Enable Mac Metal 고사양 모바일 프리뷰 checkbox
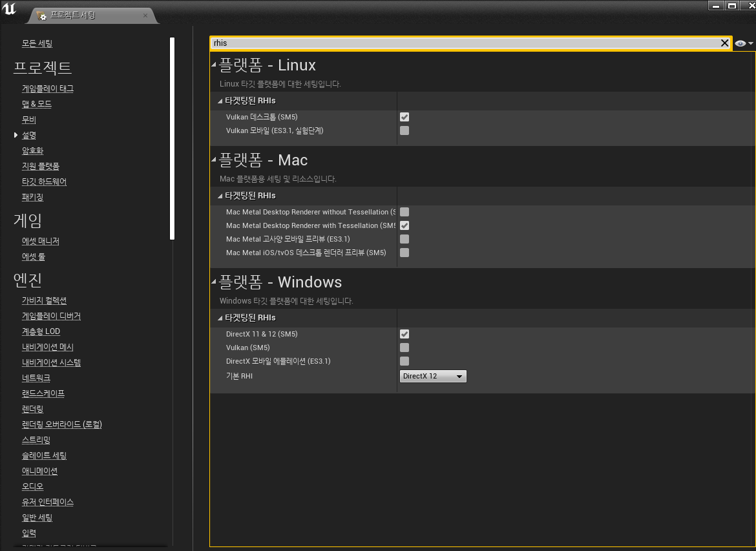 404,239
